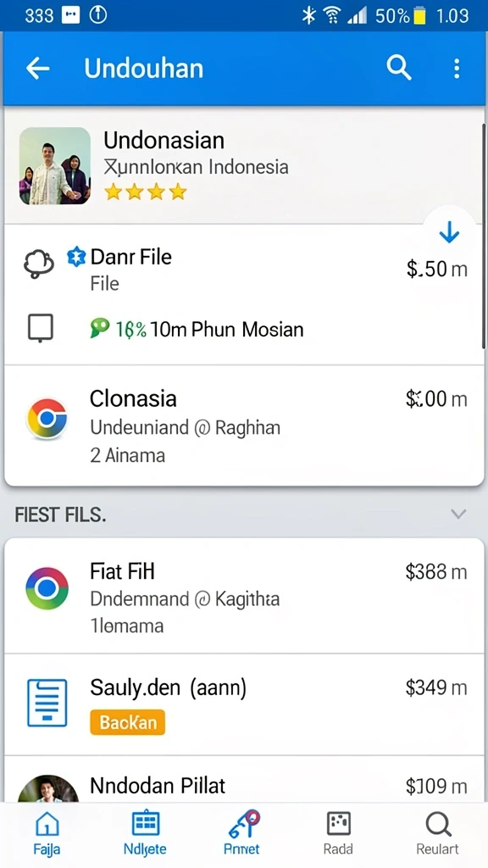Tap the four-star rating under Undonasian
This screenshot has height=868, width=488.
146,192
